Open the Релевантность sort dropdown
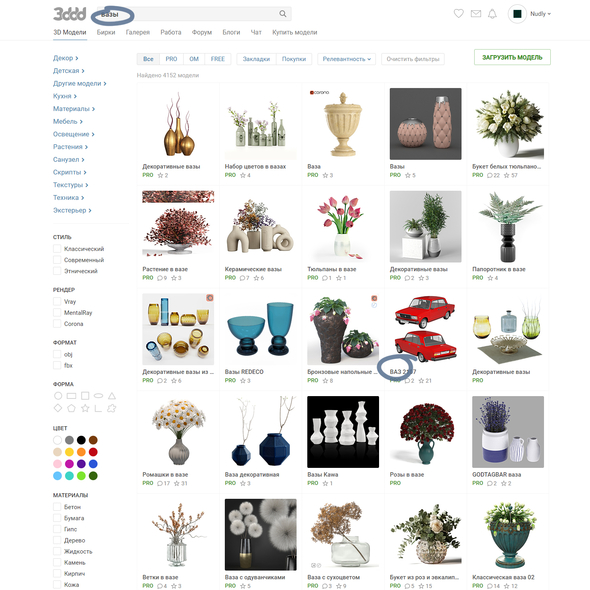Screen dimensions: 590x590 tap(347, 59)
